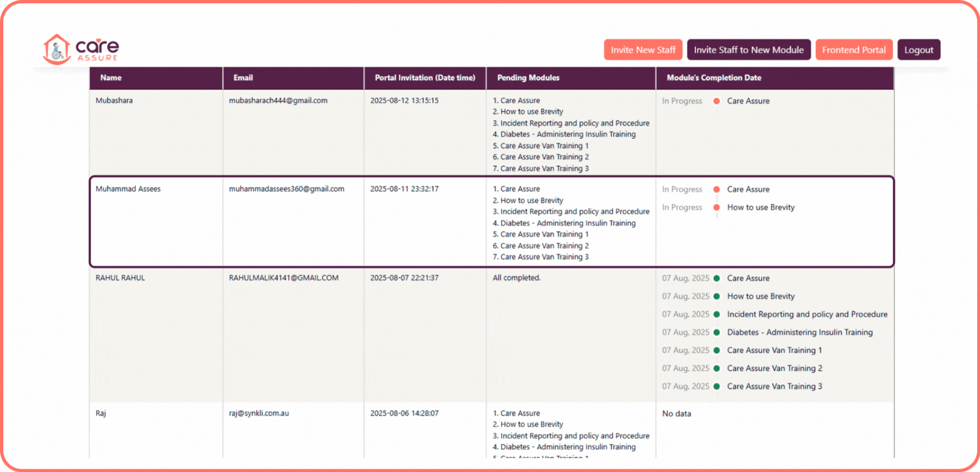The width and height of the screenshot is (980, 472).
Task: Click RAHUL's completed 'Diabetes - Administering Insulin Training'
Action: pos(800,333)
